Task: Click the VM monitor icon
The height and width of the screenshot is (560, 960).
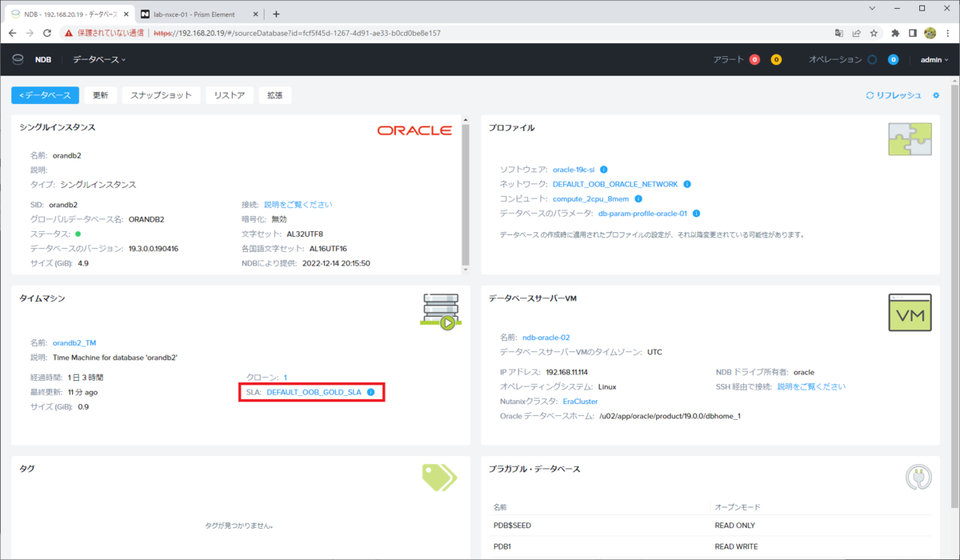Action: pyautogui.click(x=910, y=312)
